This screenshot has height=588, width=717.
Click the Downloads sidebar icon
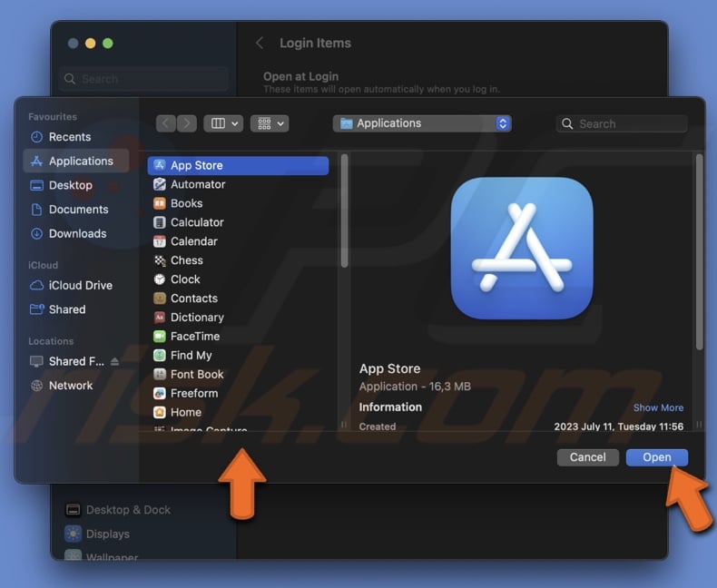click(x=36, y=233)
